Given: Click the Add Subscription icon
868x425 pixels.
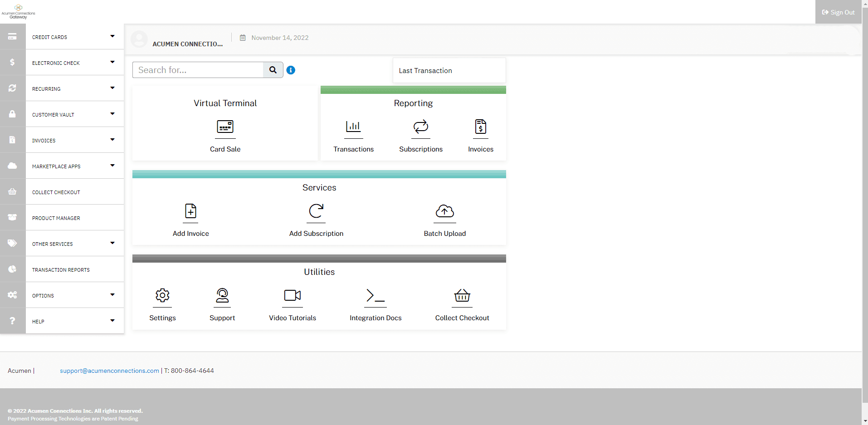Looking at the screenshot, I should tap(316, 211).
